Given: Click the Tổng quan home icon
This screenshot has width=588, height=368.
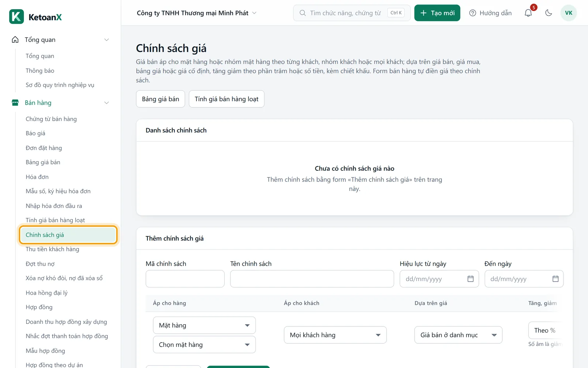Looking at the screenshot, I should point(15,39).
